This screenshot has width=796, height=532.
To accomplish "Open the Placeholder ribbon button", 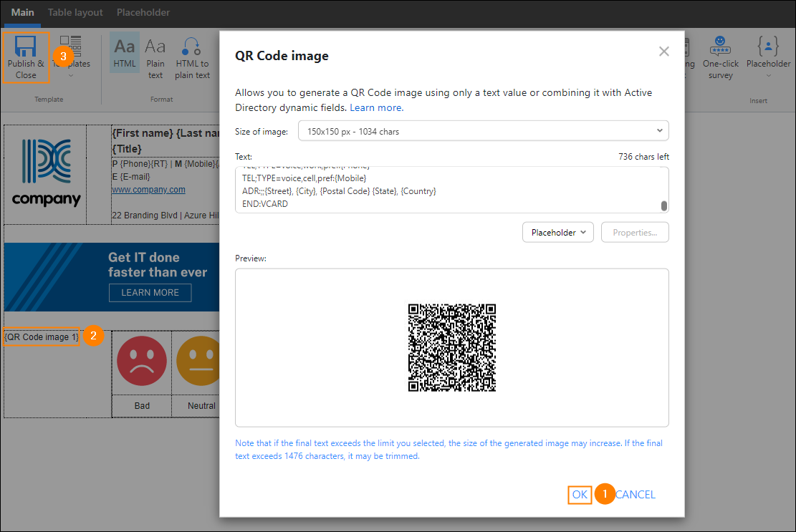I will (768, 57).
